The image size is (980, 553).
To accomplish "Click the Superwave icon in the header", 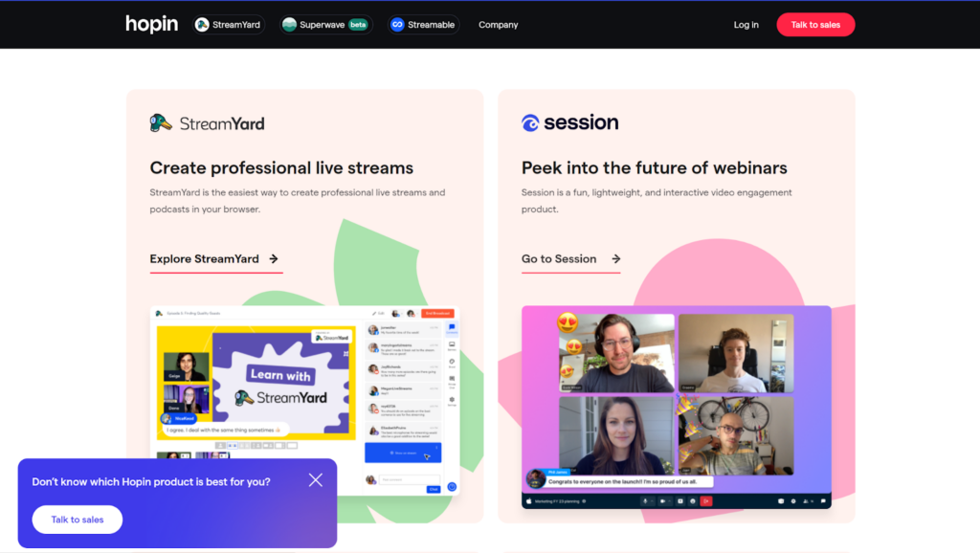I will pos(289,24).
